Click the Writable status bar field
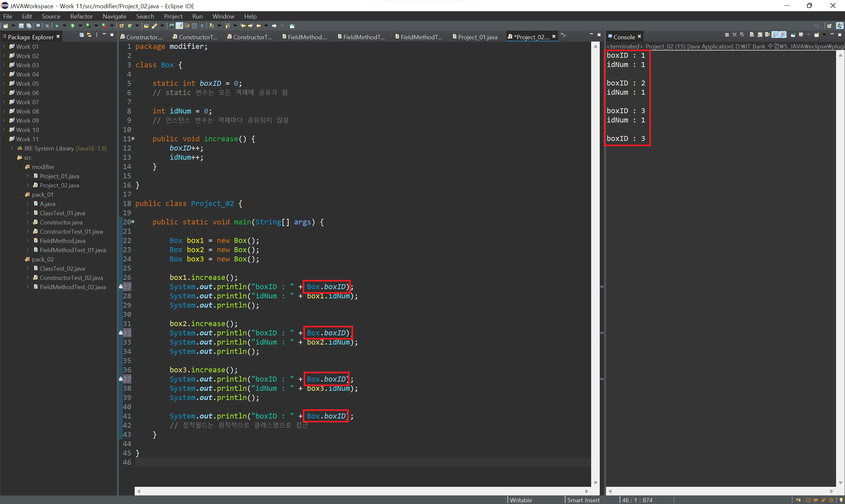Screen dimensions: 845x504 (x=521, y=500)
